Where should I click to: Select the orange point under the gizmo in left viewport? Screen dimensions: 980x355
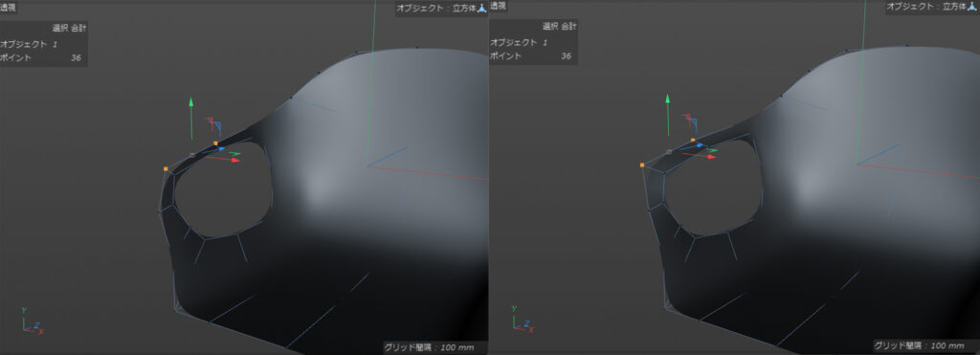click(x=215, y=144)
